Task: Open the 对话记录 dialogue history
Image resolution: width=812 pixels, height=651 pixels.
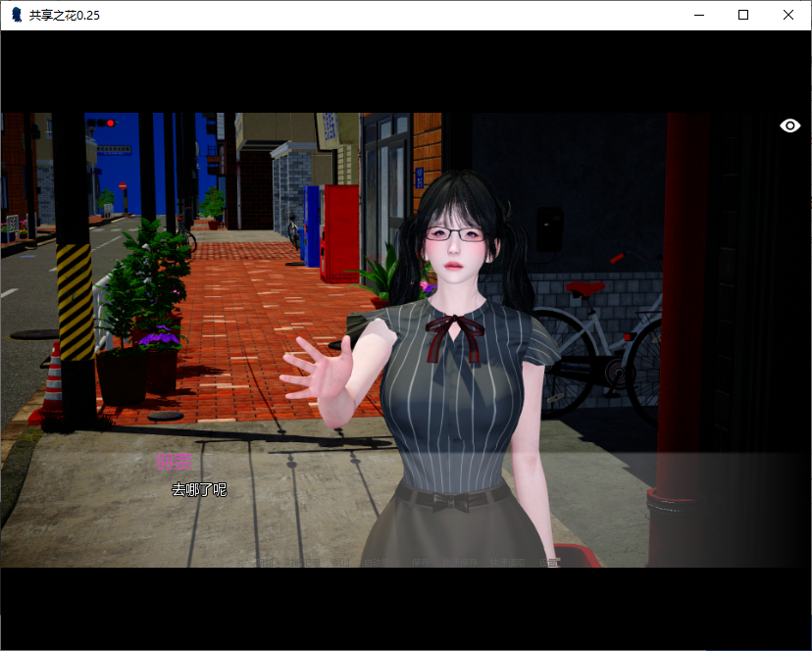Action: (x=303, y=563)
